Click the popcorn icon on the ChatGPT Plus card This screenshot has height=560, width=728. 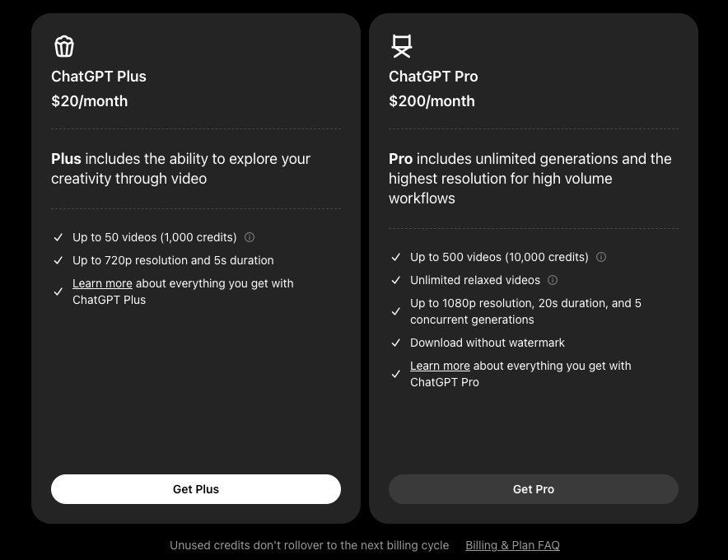64,46
